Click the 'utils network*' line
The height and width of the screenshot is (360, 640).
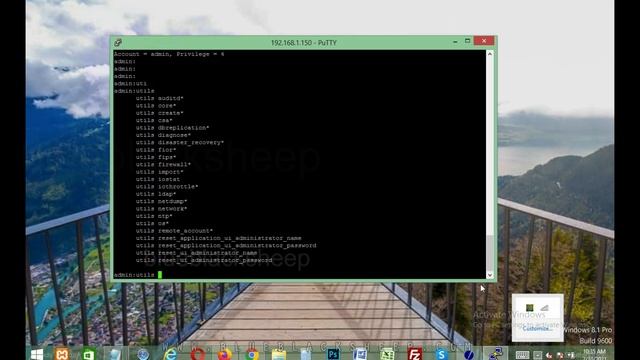[162, 209]
